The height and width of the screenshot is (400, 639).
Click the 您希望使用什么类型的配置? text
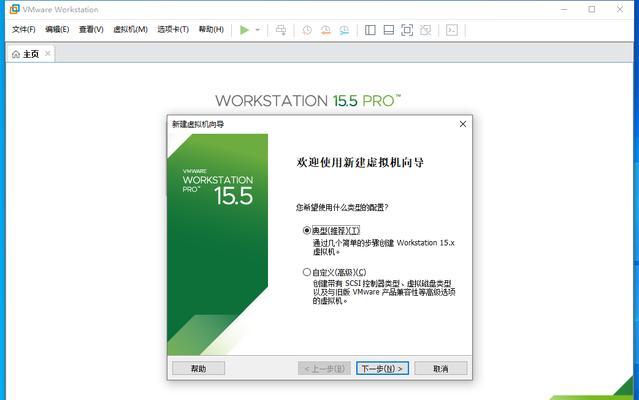[342, 207]
